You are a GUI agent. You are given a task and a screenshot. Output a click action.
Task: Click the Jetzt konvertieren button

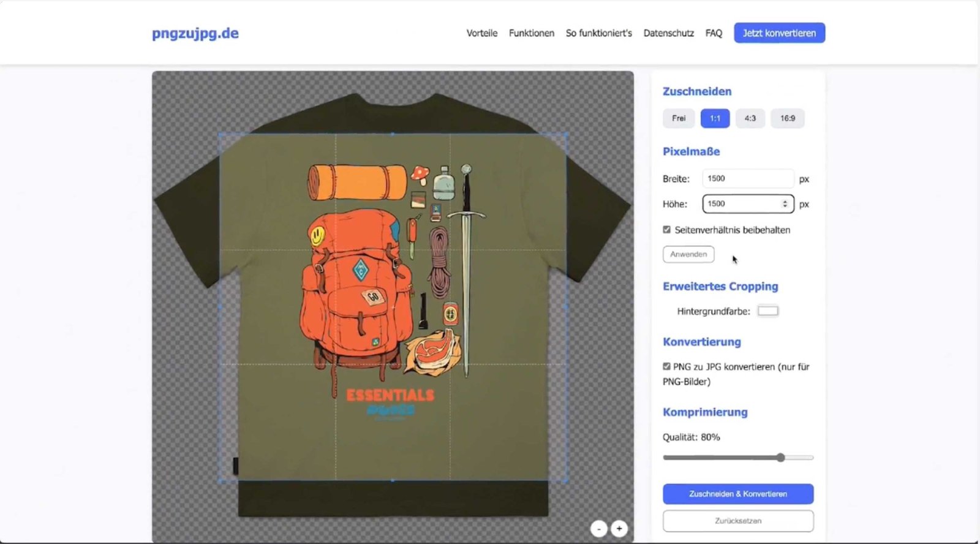779,33
